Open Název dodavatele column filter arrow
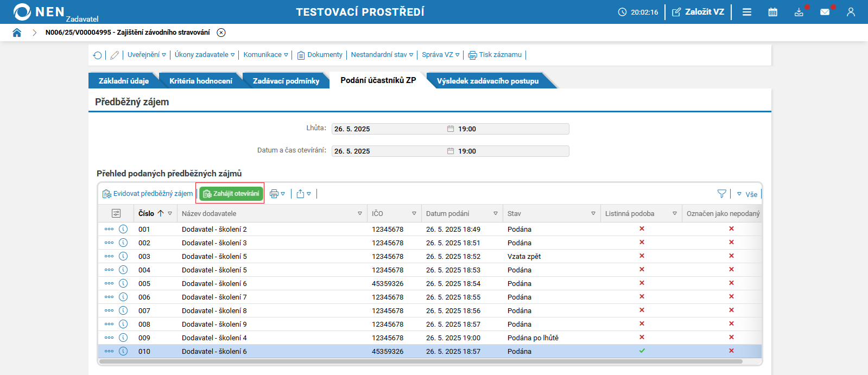The height and width of the screenshot is (375, 868). tap(360, 213)
